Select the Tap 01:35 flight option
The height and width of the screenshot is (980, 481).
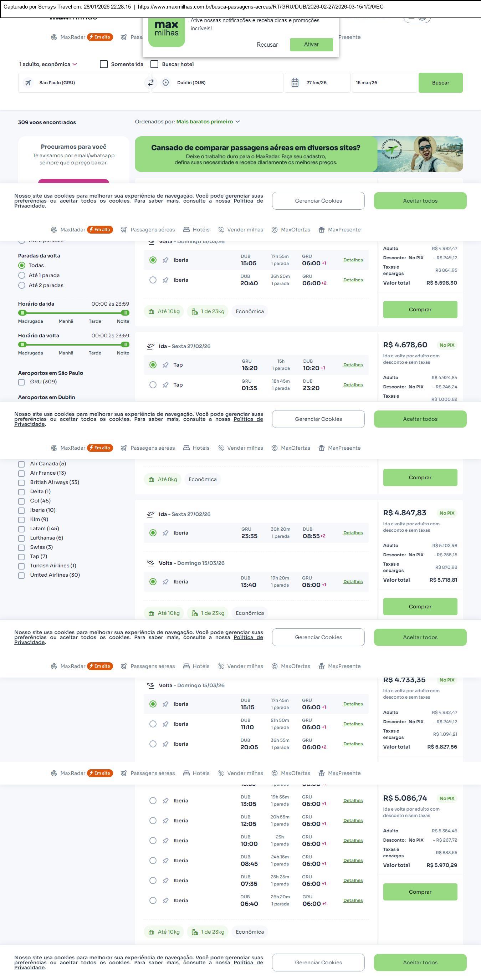pyautogui.click(x=153, y=385)
